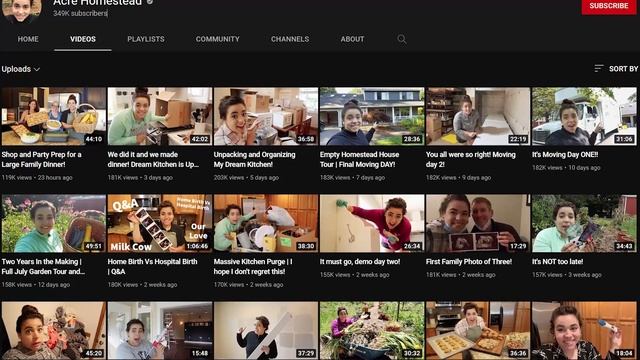Viewport: 640px width, 360px height.
Task: Click '119K views • 23 hours ago' text
Action: (x=37, y=178)
